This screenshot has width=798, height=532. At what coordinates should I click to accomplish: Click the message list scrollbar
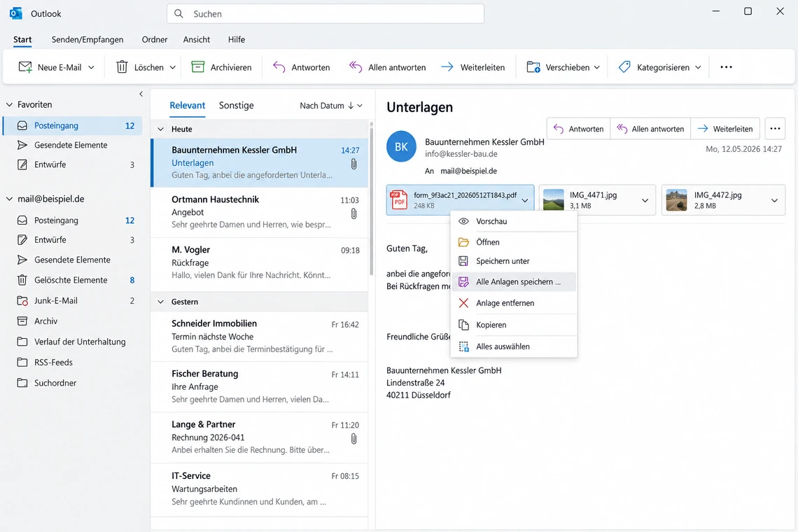pyautogui.click(x=372, y=199)
